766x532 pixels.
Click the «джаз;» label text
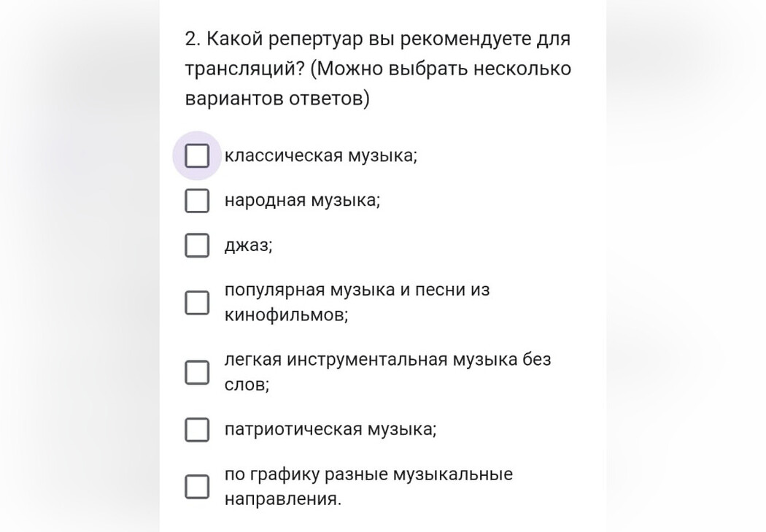click(x=249, y=245)
